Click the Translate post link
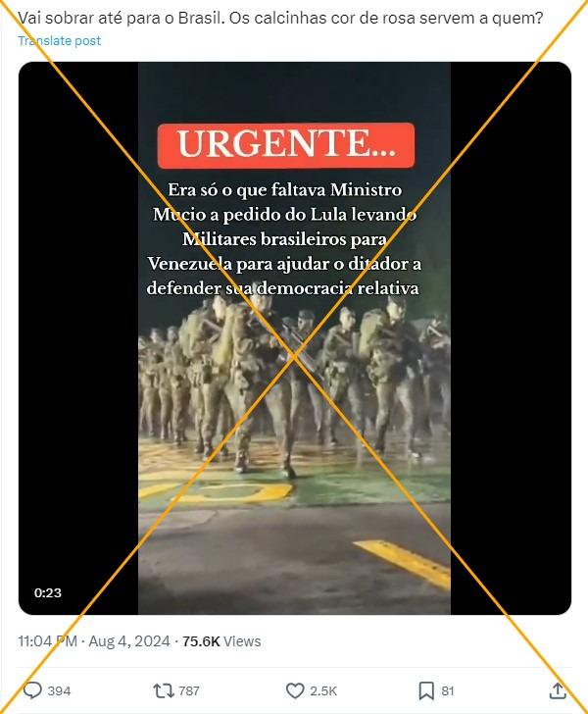 59,40
